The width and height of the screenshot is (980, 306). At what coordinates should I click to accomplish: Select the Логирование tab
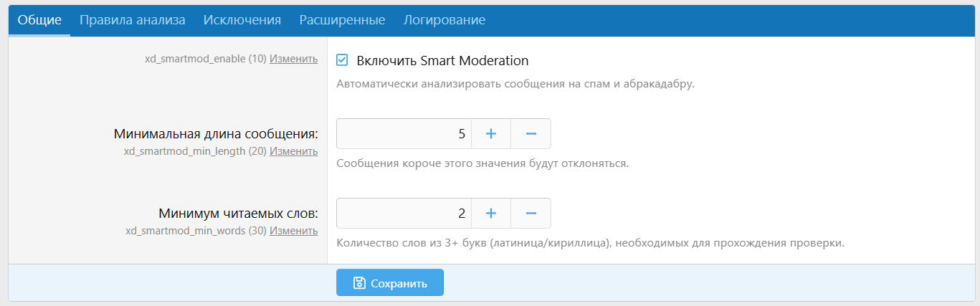click(444, 20)
